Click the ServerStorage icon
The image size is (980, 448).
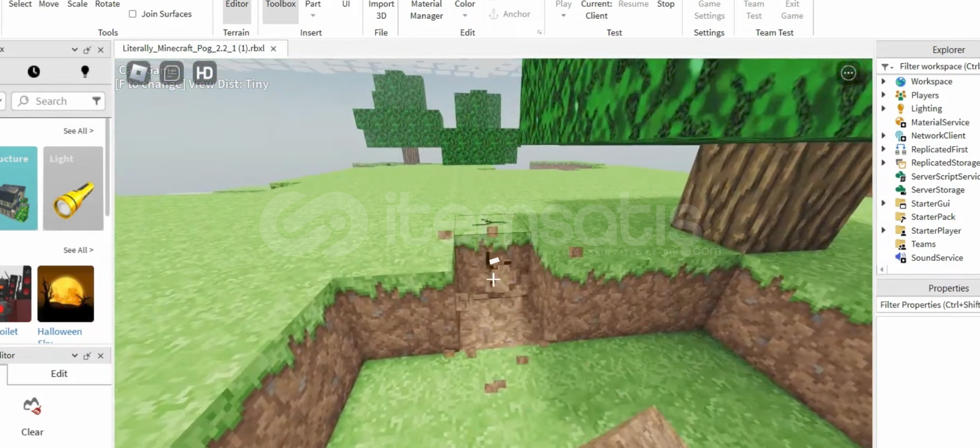click(900, 190)
